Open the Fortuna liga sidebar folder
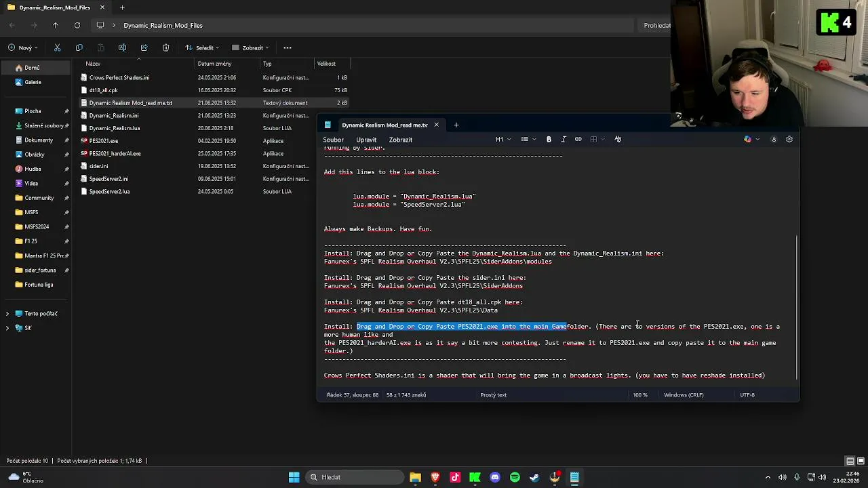The image size is (868, 488). pyautogui.click(x=35, y=285)
